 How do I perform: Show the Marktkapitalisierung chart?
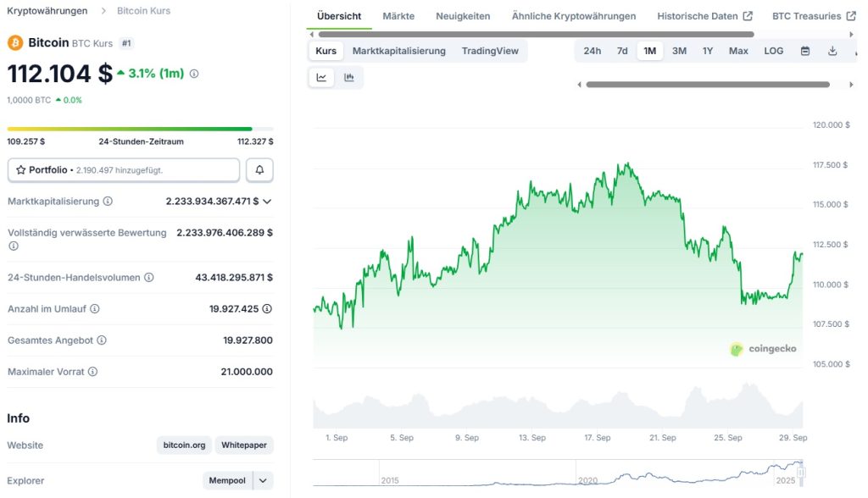399,51
